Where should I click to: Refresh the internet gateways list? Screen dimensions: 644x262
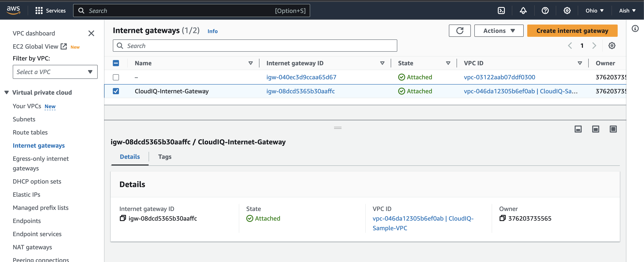point(459,31)
